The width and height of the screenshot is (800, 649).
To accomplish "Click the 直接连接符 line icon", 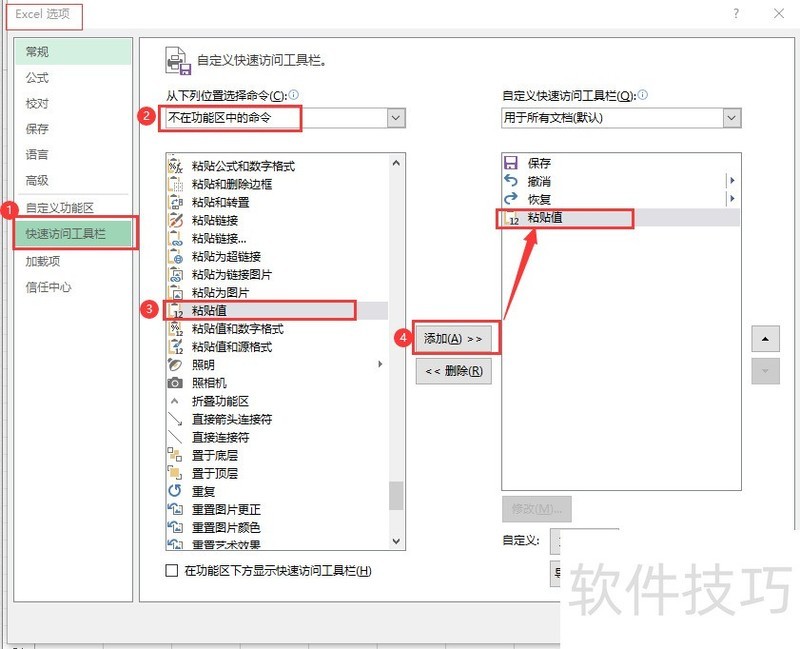I will click(175, 437).
